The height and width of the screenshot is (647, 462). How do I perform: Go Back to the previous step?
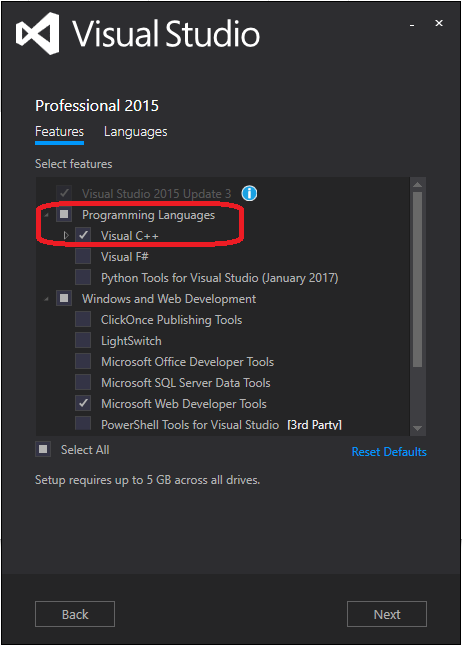click(75, 614)
